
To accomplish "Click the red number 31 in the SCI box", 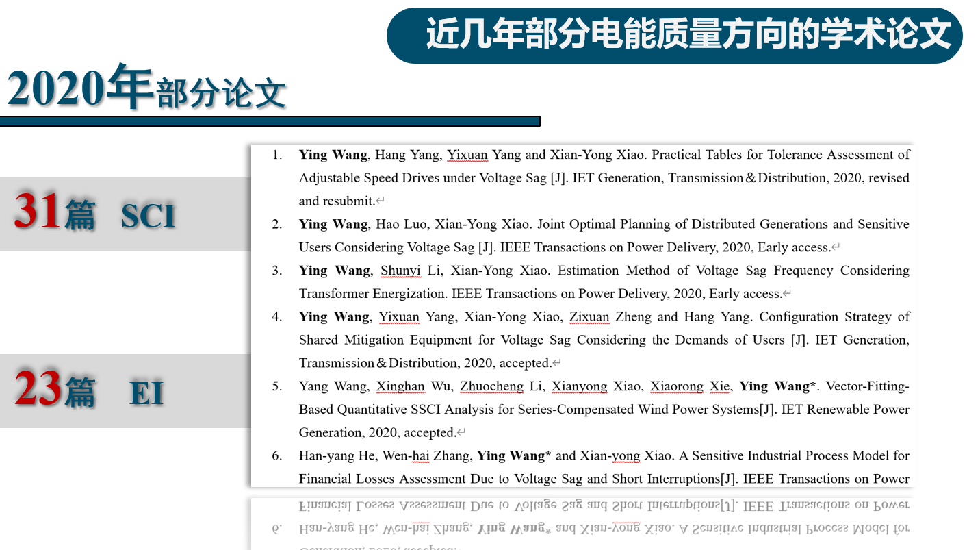I will click(37, 212).
